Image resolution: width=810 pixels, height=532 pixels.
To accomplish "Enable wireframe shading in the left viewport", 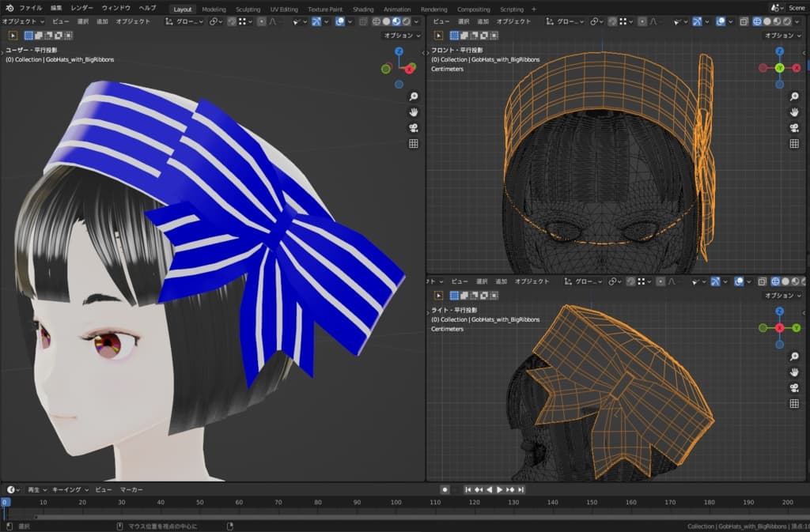I will click(375, 21).
